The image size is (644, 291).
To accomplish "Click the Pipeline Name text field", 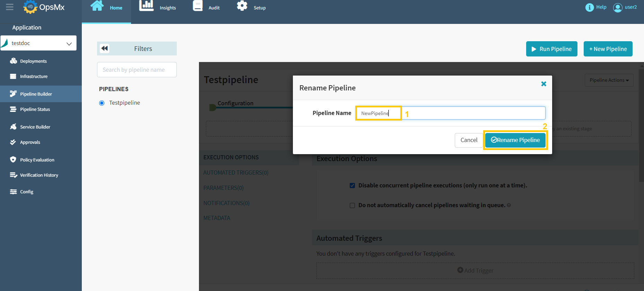I will click(450, 113).
